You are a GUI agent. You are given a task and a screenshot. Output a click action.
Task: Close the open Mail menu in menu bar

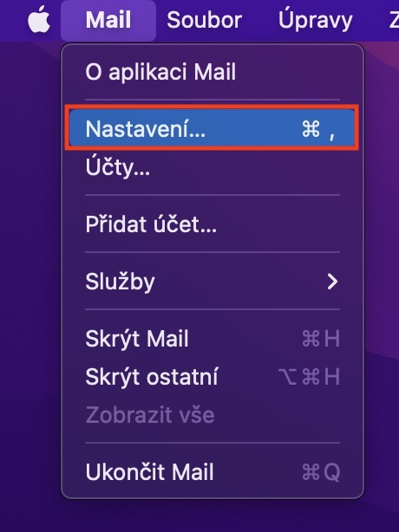108,20
